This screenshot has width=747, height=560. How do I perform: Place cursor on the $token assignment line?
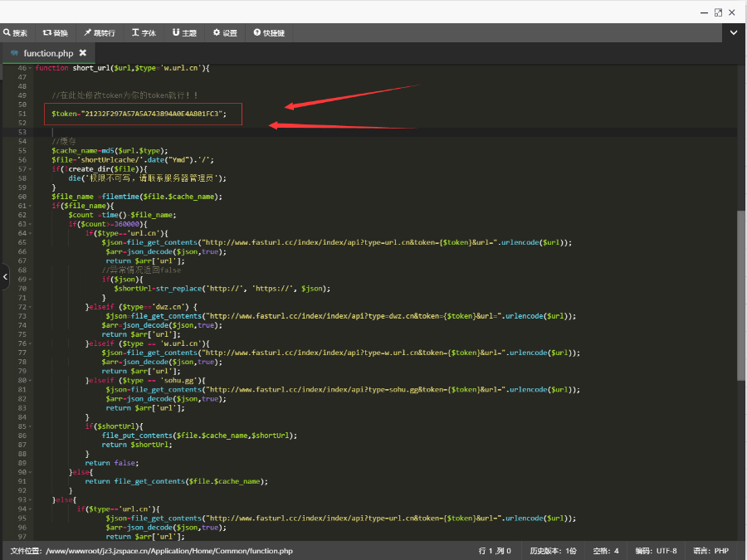139,114
